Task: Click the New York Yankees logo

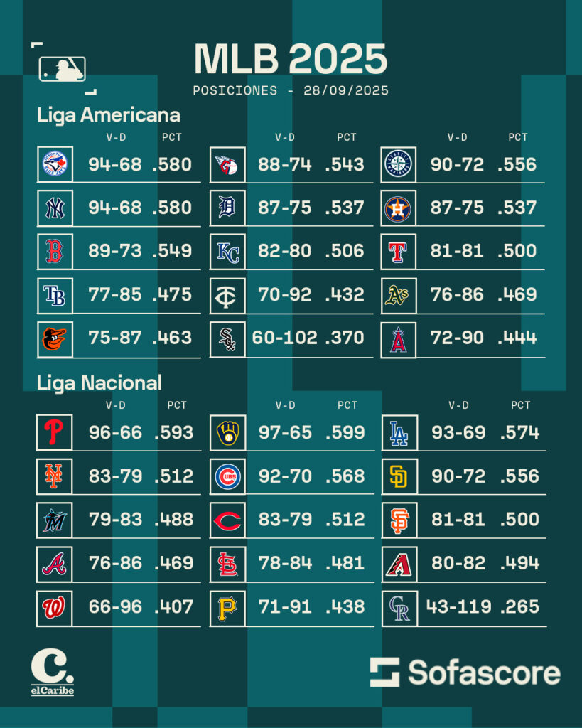Action: (x=55, y=208)
